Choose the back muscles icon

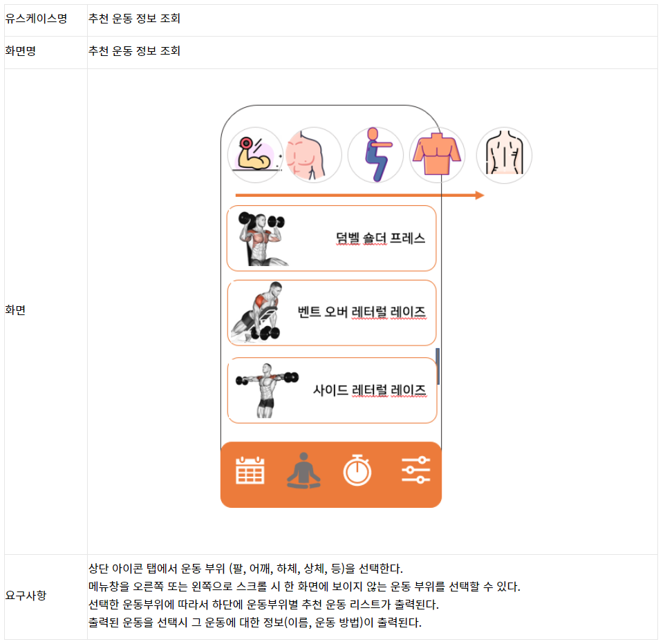(504, 155)
